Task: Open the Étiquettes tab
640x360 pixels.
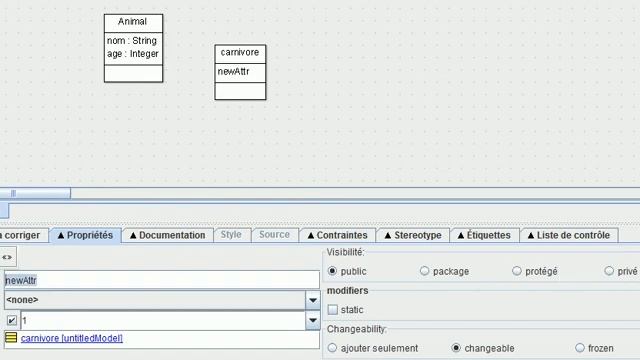Action: [x=484, y=235]
